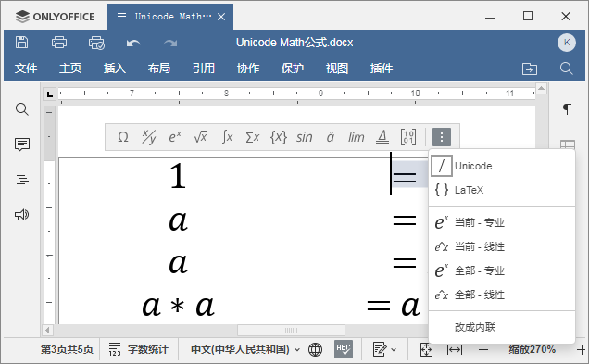
Task: Click the ruler tab stop selector
Action: click(x=50, y=94)
